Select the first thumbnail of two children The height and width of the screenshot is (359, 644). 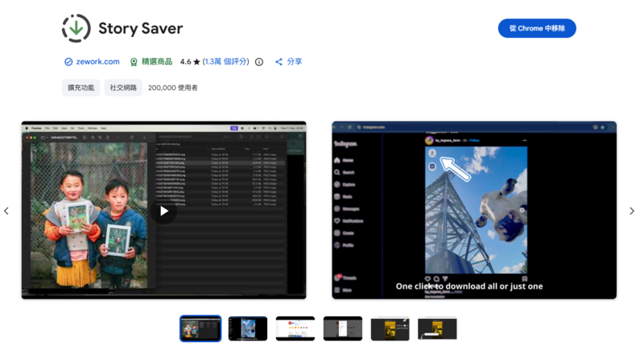coord(200,328)
